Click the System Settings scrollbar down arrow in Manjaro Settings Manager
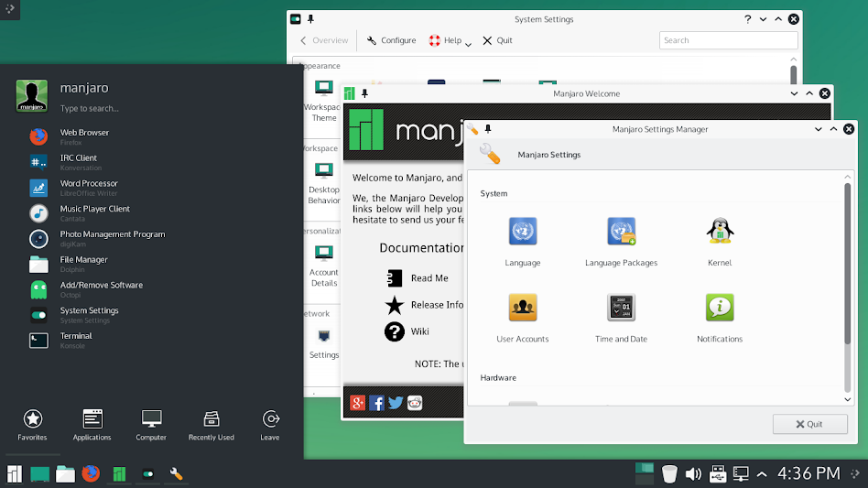This screenshot has width=868, height=488. [x=847, y=399]
